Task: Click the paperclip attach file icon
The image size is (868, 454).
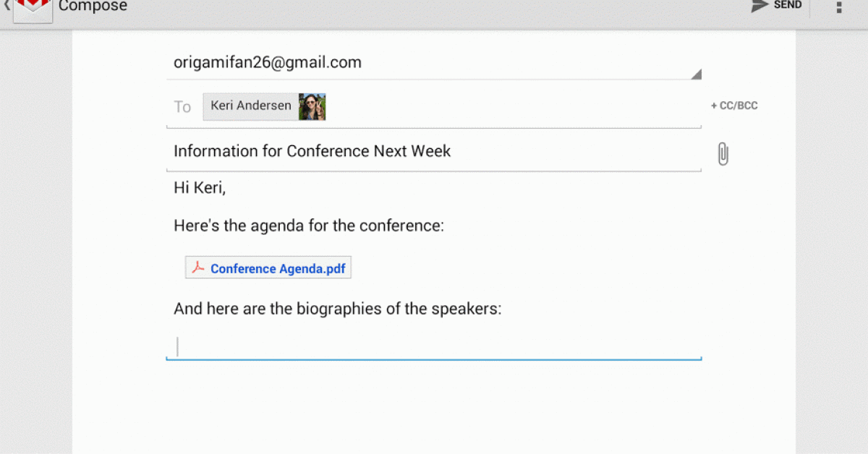Action: tap(723, 154)
